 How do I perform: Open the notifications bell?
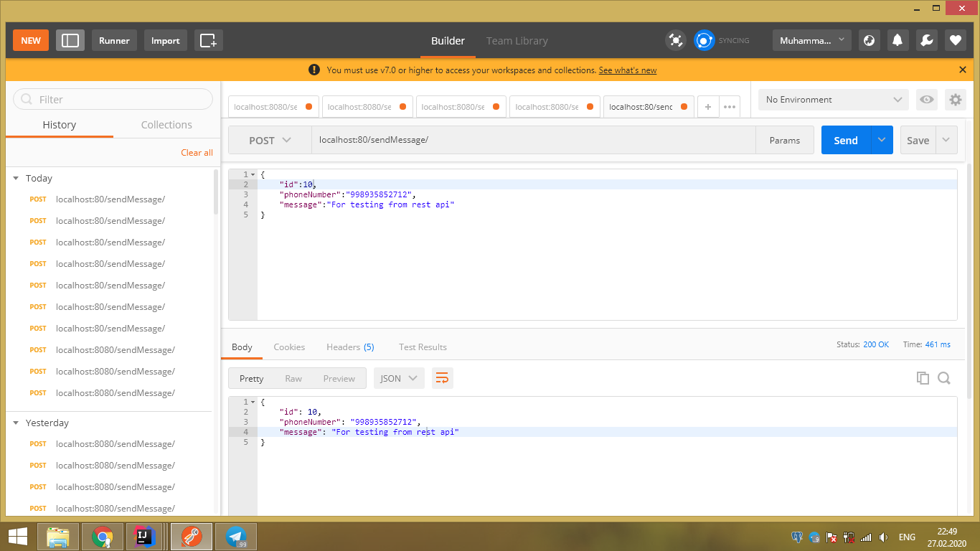(897, 40)
